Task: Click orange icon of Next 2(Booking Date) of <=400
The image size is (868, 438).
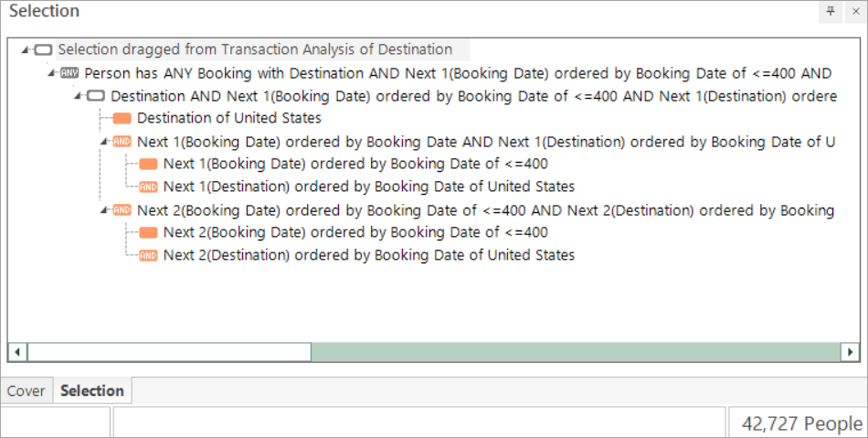Action: [x=148, y=233]
